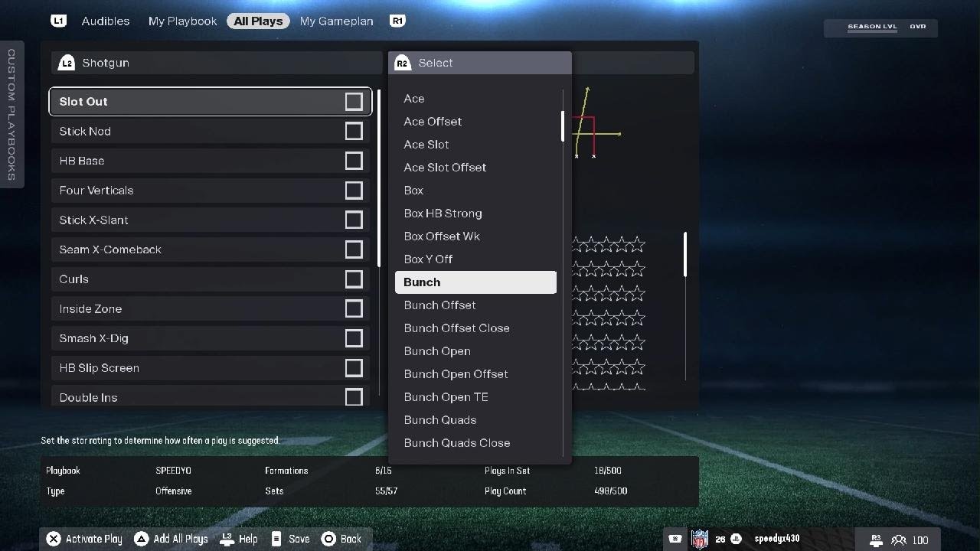The image size is (980, 551).
Task: Click the star ratings panel scrollbar
Action: (x=685, y=254)
